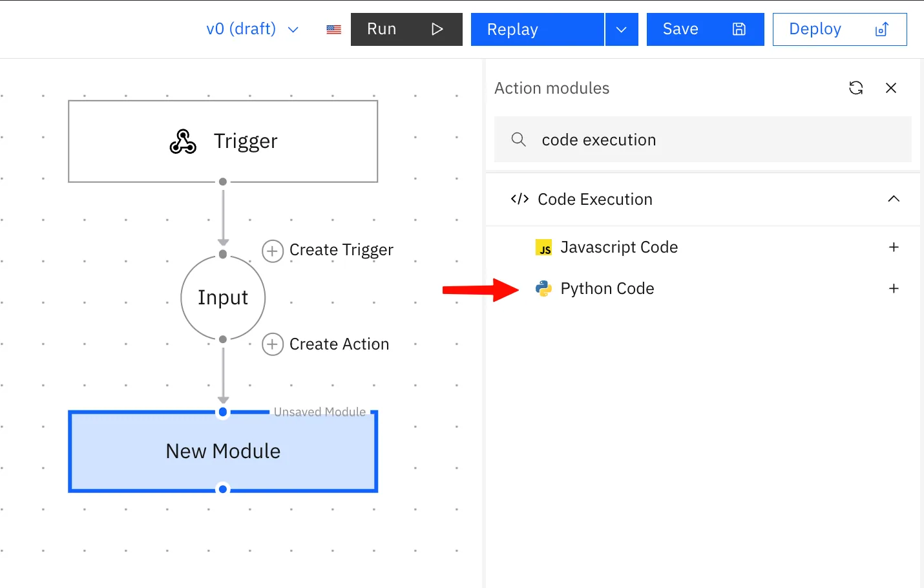Save the workflow
Screen dimensions: 924x588
pyautogui.click(x=706, y=30)
